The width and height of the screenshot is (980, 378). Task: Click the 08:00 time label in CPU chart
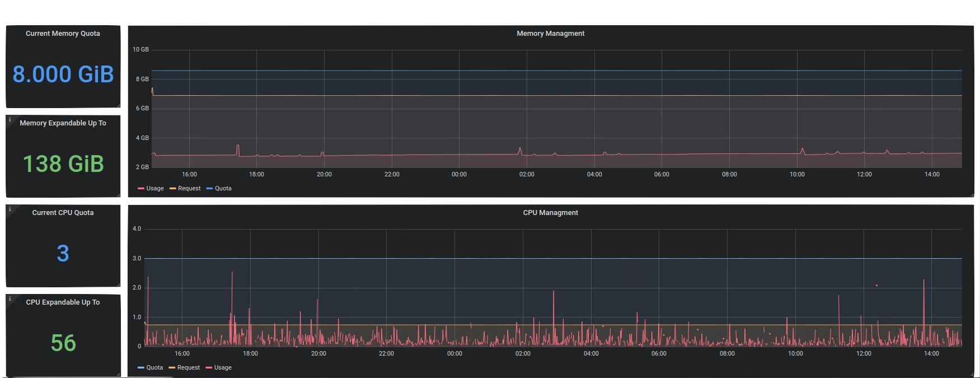pyautogui.click(x=727, y=354)
